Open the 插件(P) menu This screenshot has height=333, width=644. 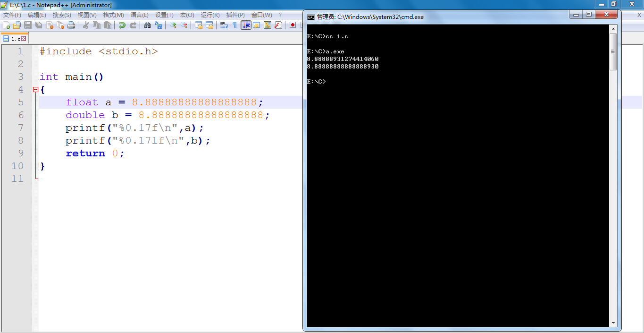235,15
